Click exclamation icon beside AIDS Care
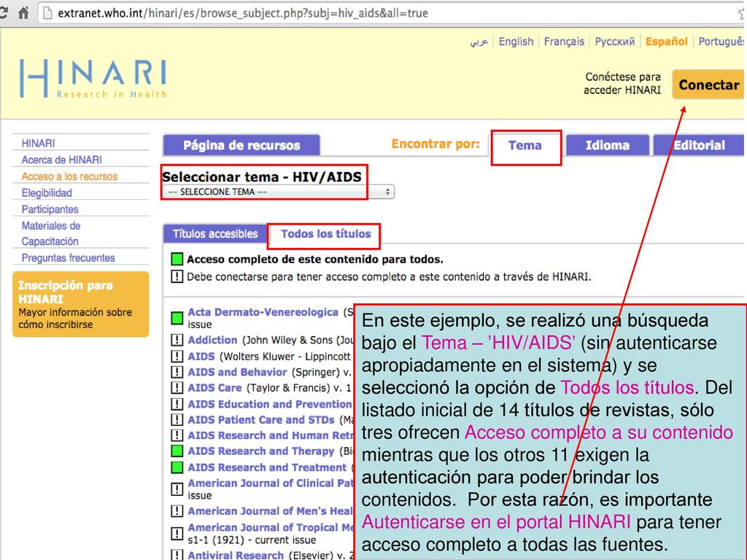The height and width of the screenshot is (560, 747). point(177,388)
